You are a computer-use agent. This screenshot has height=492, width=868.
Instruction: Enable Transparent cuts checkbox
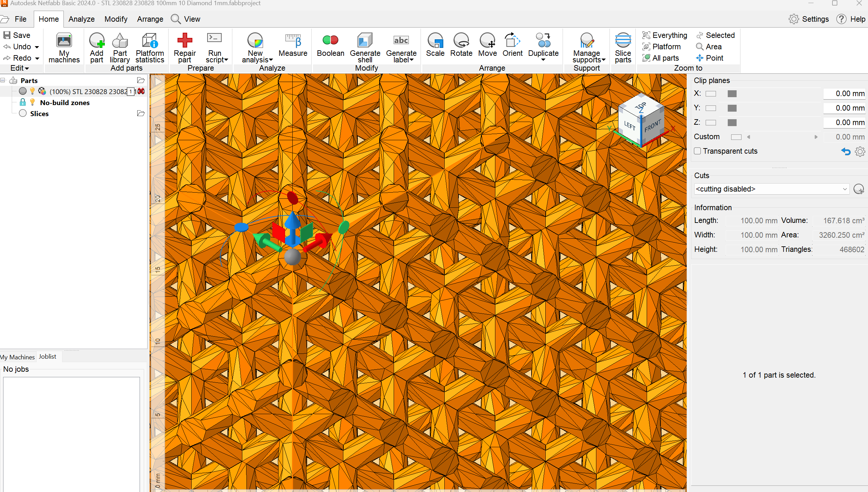[x=697, y=151]
